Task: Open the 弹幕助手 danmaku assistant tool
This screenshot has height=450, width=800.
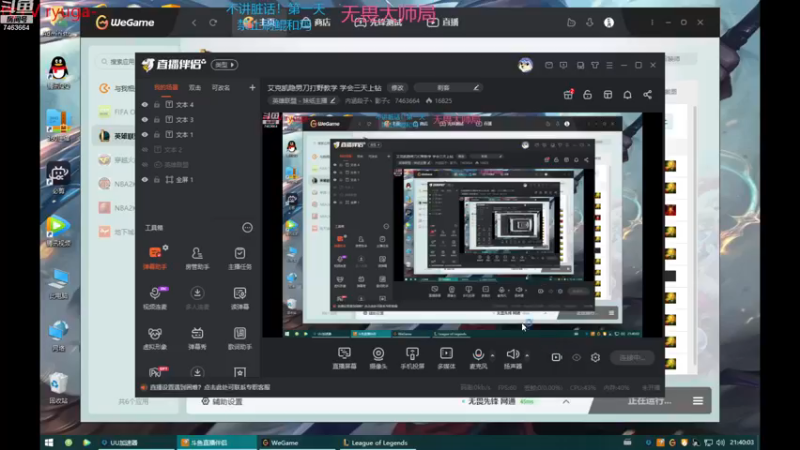Action: tap(155, 258)
